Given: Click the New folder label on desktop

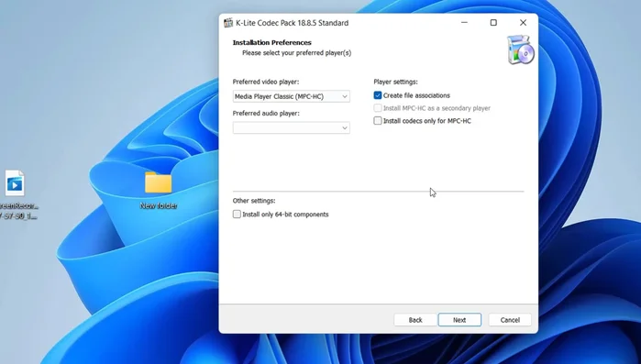Looking at the screenshot, I should pos(159,205).
